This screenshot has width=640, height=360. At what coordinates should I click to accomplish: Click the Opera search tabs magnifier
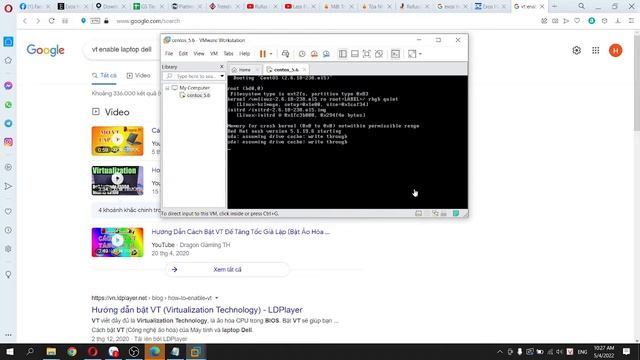coord(581,7)
